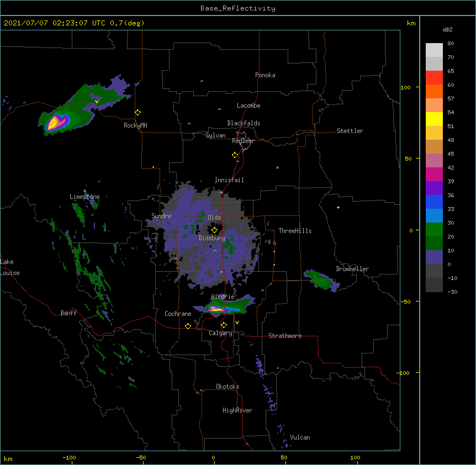Viewport: 476px width, 465px height.
Task: Select the blue 33-36 dBZ legend swatch
Action: tap(434, 202)
